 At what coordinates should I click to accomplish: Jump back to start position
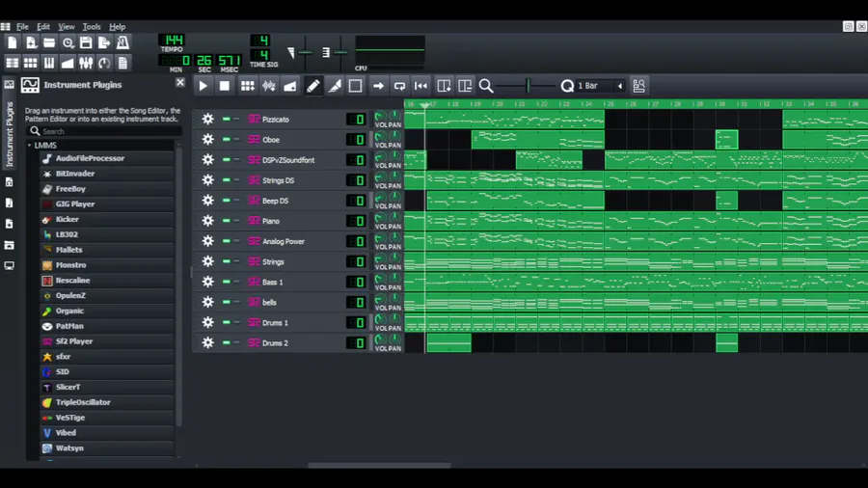[420, 86]
